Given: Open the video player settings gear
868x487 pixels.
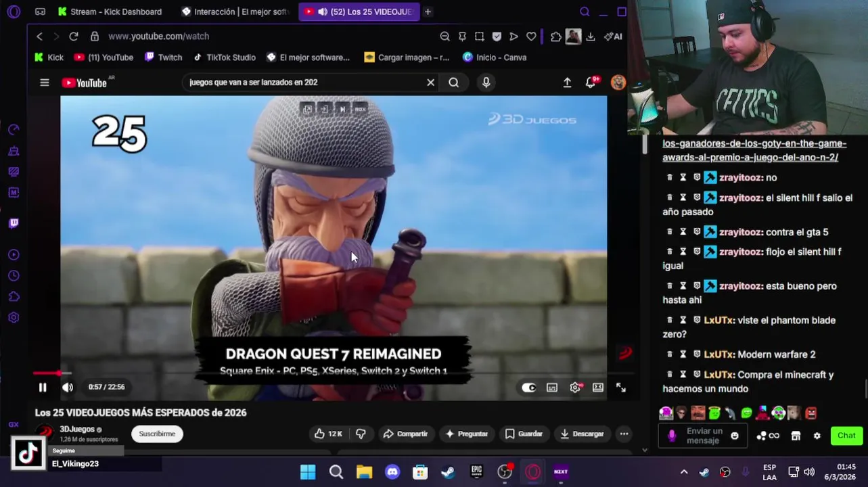Looking at the screenshot, I should point(575,388).
